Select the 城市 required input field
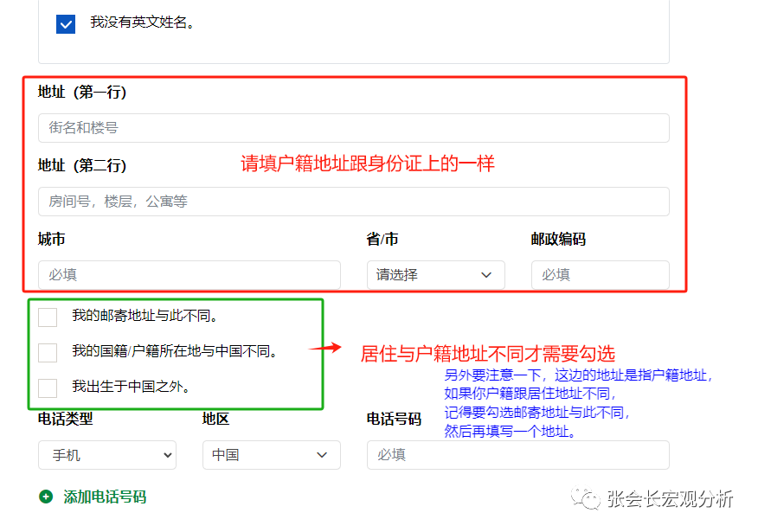This screenshot has width=758, height=532. click(189, 275)
